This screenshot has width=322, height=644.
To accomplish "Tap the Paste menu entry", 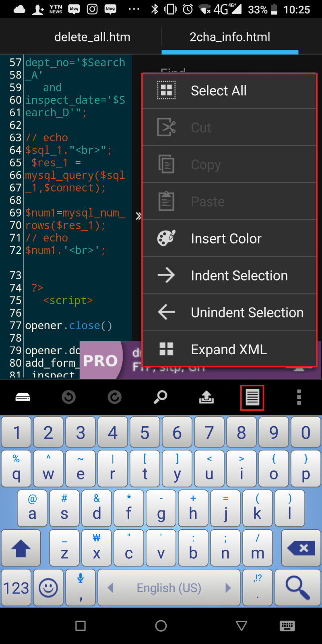I will 229,202.
